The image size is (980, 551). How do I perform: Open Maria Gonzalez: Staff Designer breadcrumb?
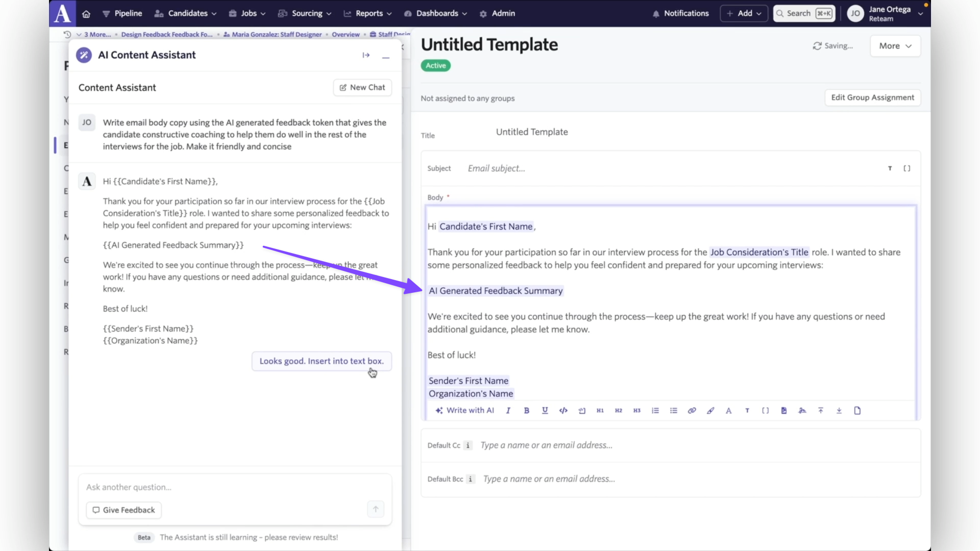[273, 35]
